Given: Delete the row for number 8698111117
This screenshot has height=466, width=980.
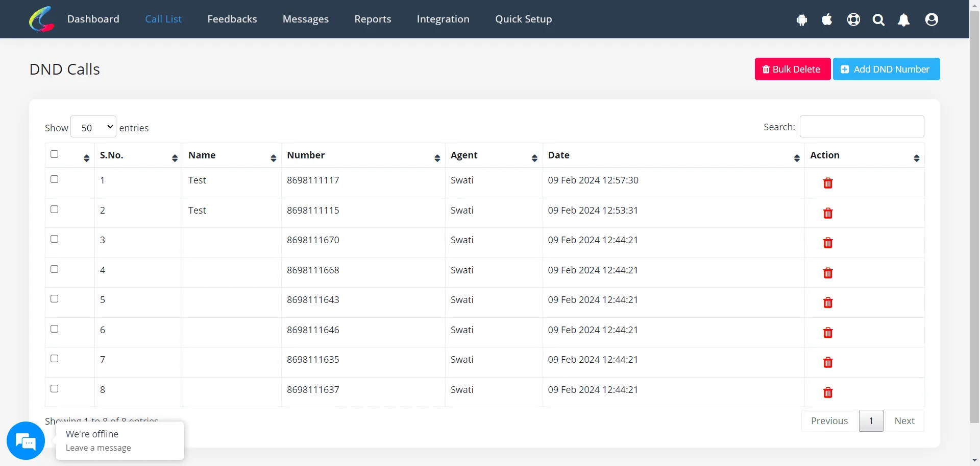Looking at the screenshot, I should 828,183.
